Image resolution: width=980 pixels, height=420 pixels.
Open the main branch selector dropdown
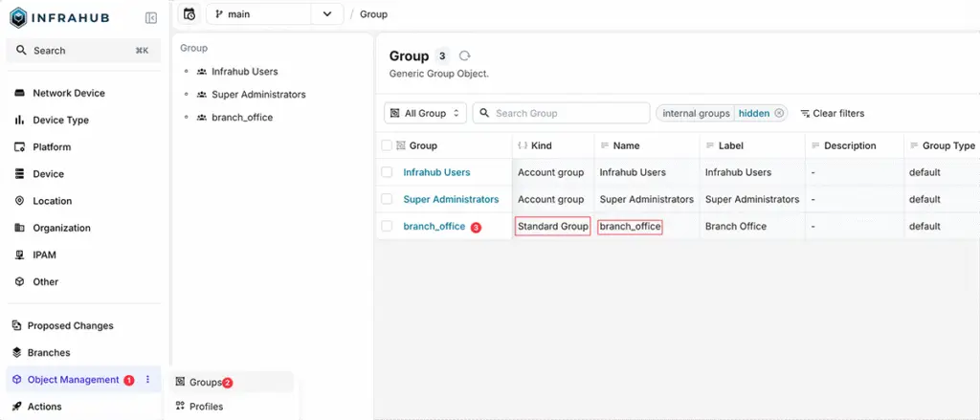275,13
